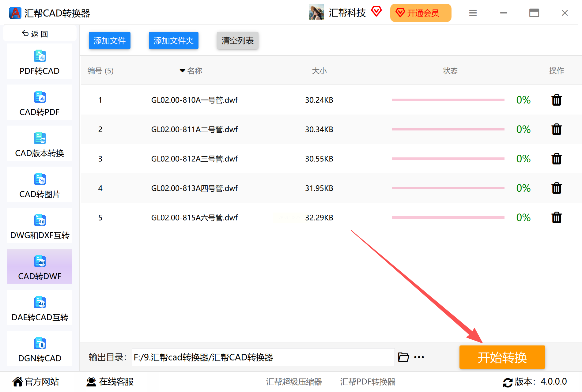Click the 官方网站 label
Screen dimensions: 582x392
(x=42, y=382)
